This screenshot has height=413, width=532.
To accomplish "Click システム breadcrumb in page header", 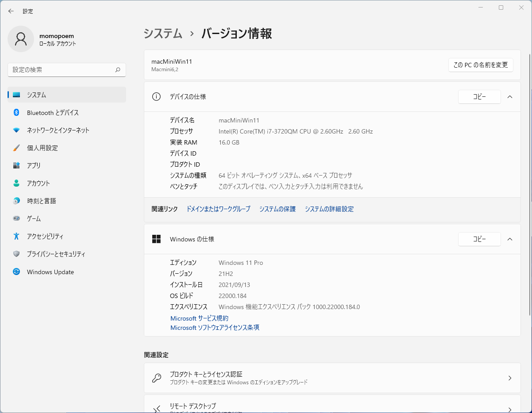I will (163, 34).
